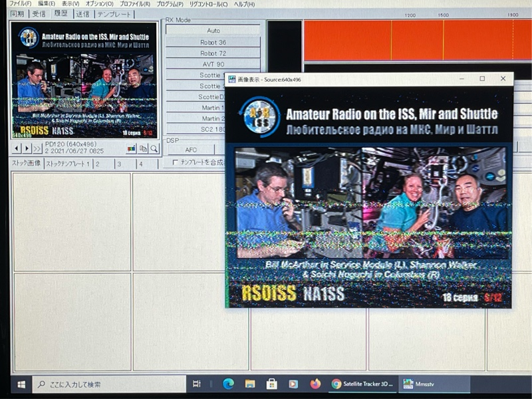This screenshot has height=399, width=532.
Task: Close the 画像表示 image window
Action: point(503,78)
